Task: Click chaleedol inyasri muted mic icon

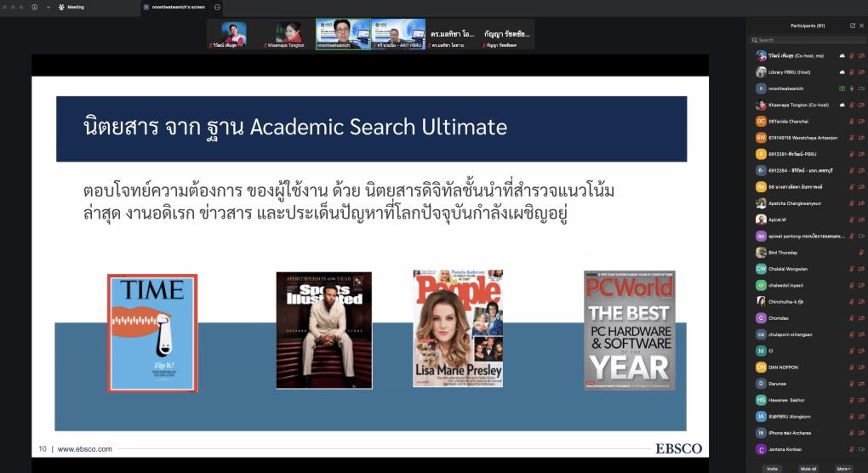Action: pos(851,286)
